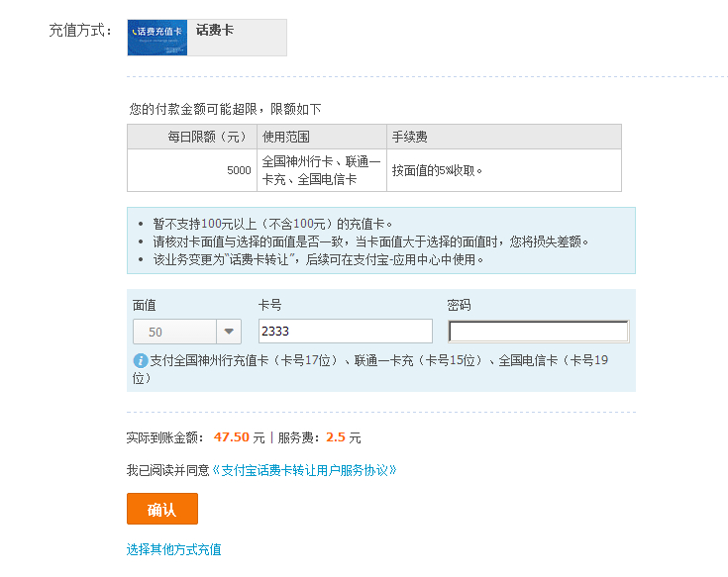Screen dimensions: 728x577
Task: Open the 面值 dropdown showing 50
Action: [x=175, y=332]
